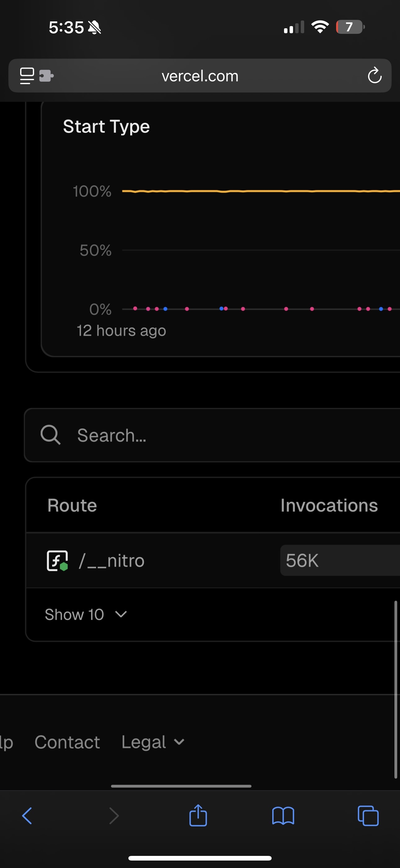Select the blue data point near chart start
This screenshot has width=400, height=868.
[165, 309]
